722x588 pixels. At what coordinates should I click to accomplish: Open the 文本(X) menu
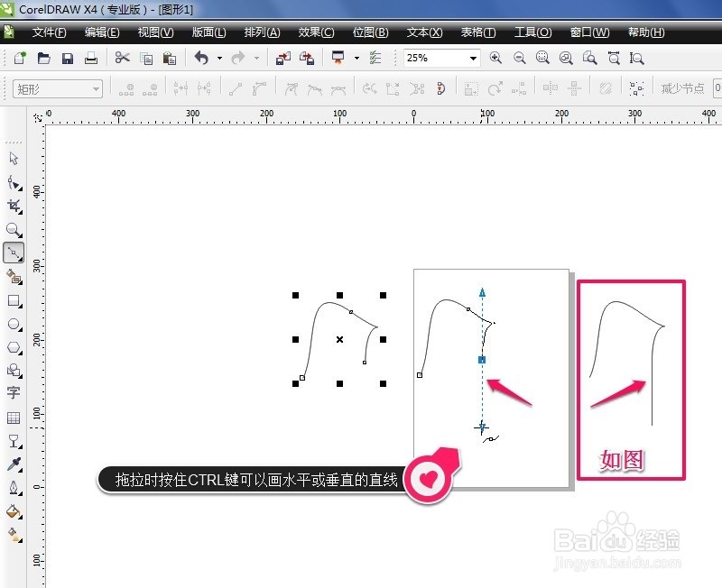tap(424, 32)
